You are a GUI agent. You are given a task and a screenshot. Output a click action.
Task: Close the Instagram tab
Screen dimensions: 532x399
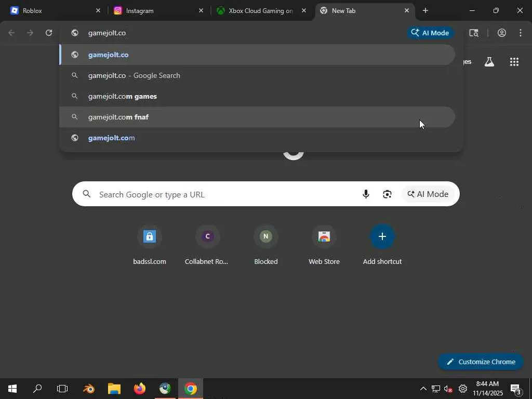click(201, 10)
